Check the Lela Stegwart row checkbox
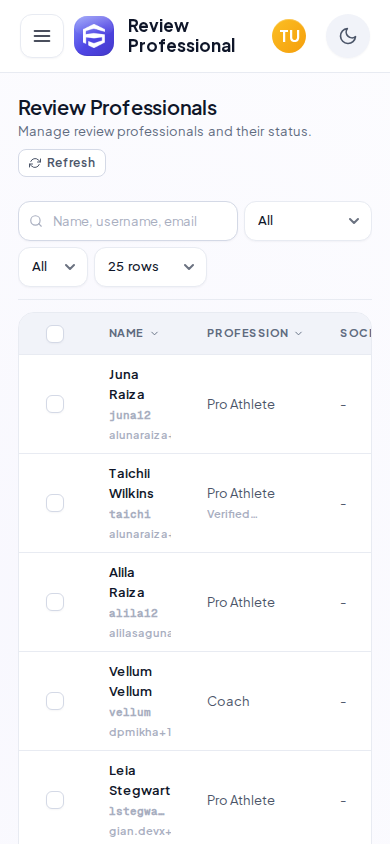Screen dimensions: 390x844 coord(55,800)
